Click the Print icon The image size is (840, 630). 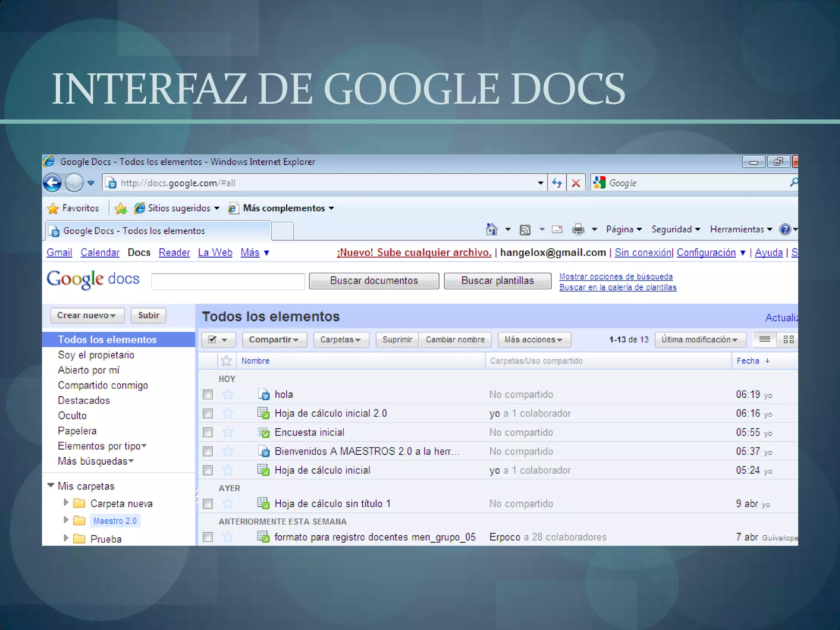578,229
